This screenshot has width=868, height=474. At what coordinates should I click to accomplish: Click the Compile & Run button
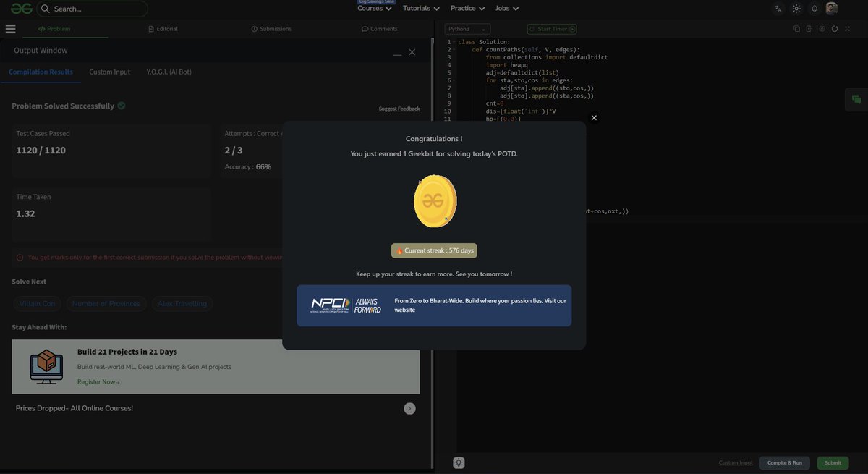[785, 463]
